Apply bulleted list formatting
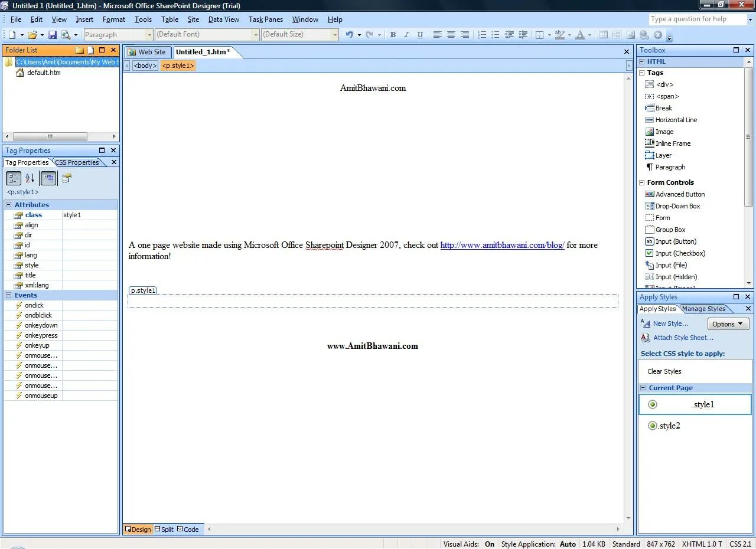The height and width of the screenshot is (549, 756). coord(496,35)
